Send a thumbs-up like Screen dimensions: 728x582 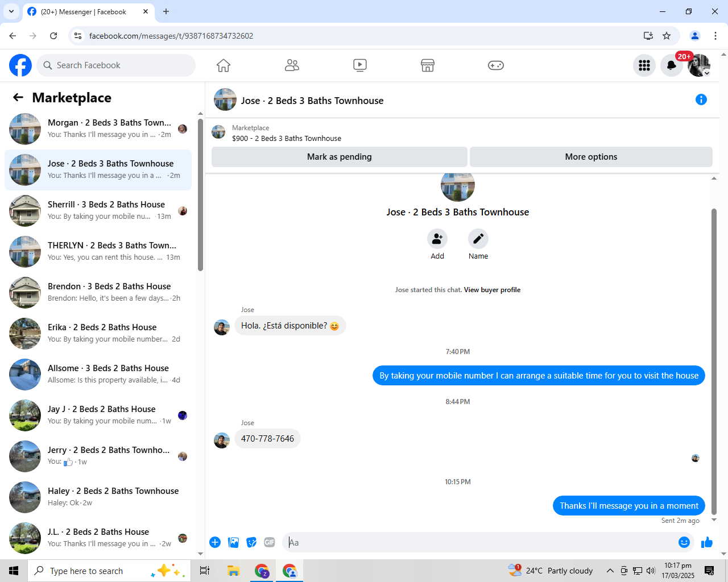707,542
